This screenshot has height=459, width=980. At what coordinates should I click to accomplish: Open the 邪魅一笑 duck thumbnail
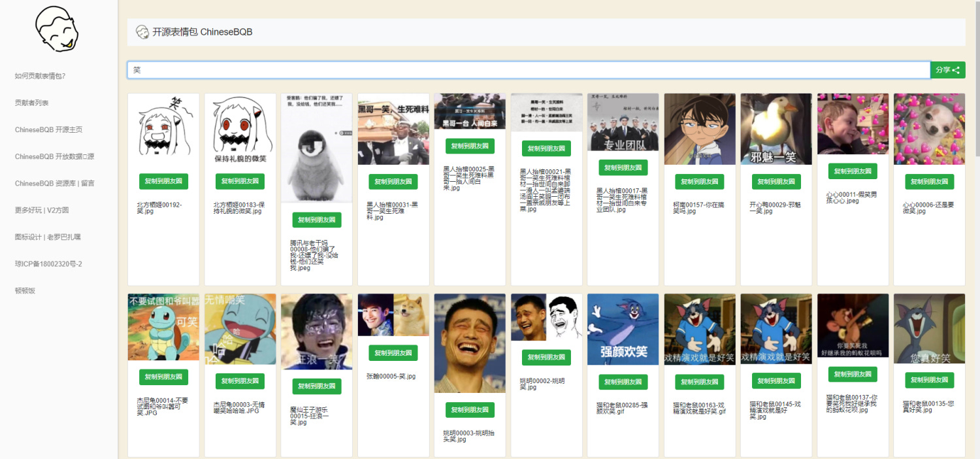point(776,129)
